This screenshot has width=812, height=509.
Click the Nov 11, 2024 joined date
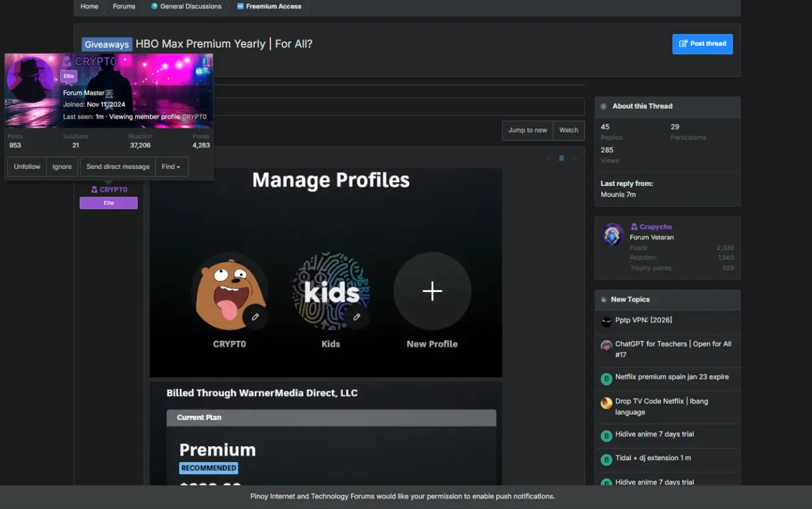(x=106, y=105)
